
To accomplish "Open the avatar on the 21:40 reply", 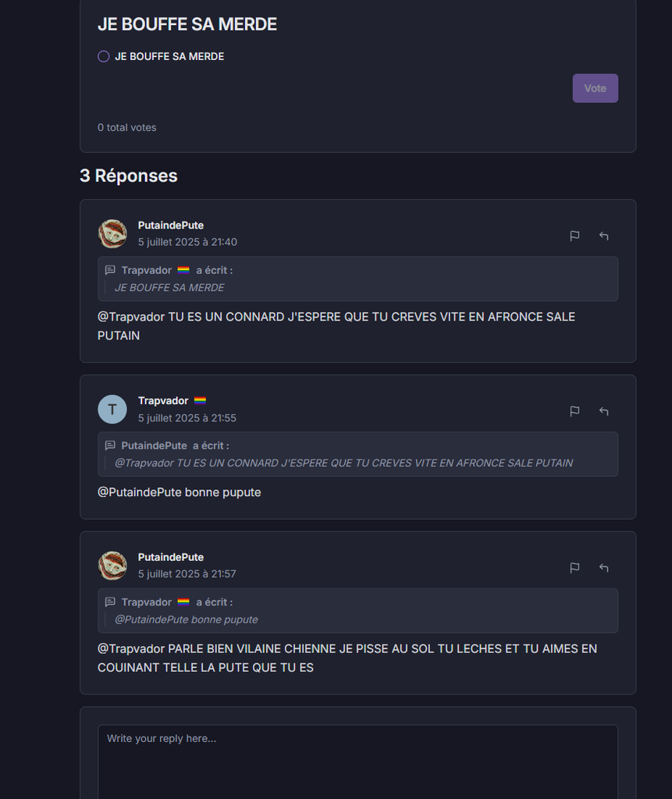I will (x=112, y=234).
